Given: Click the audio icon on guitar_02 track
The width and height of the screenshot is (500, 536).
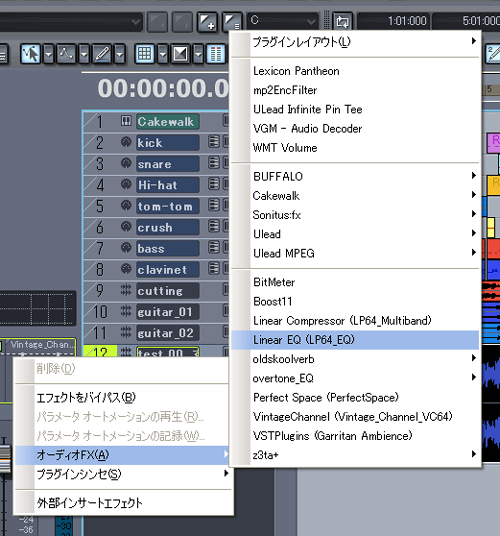Looking at the screenshot, I should (126, 332).
